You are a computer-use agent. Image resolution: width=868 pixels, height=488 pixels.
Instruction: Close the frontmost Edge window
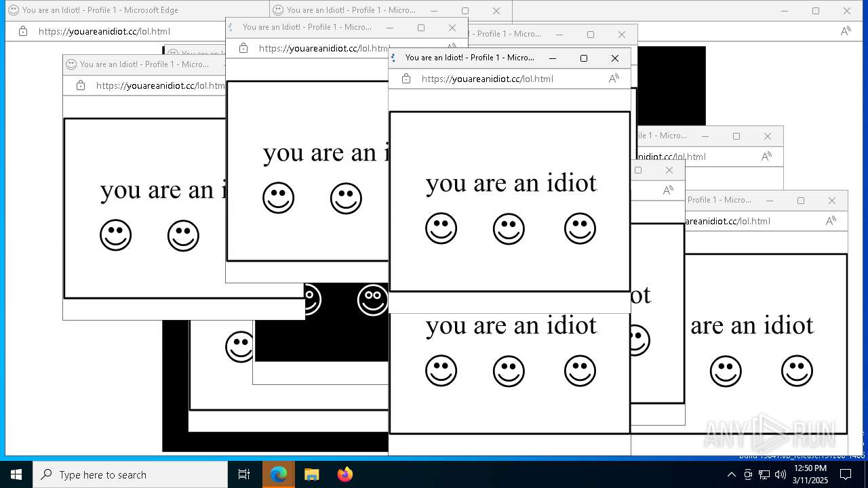point(615,58)
